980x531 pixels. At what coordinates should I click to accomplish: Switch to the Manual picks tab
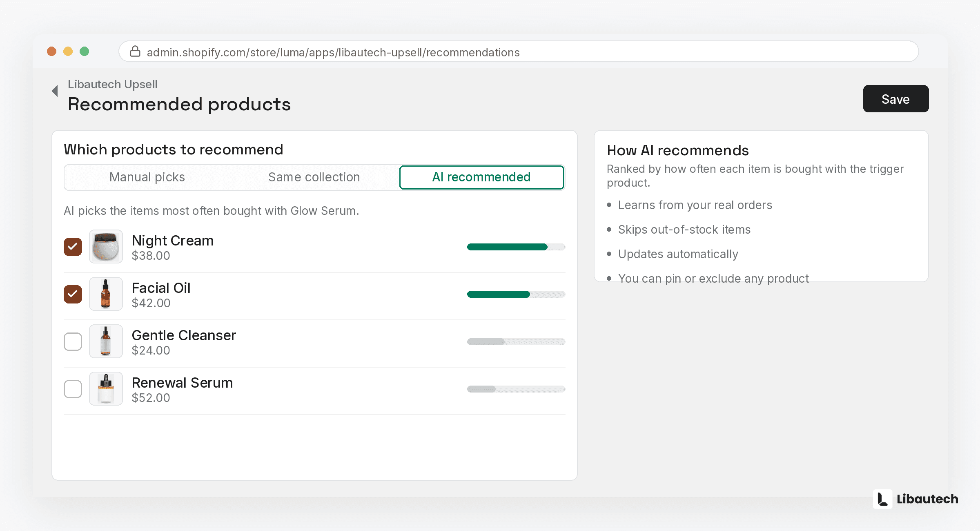(147, 177)
